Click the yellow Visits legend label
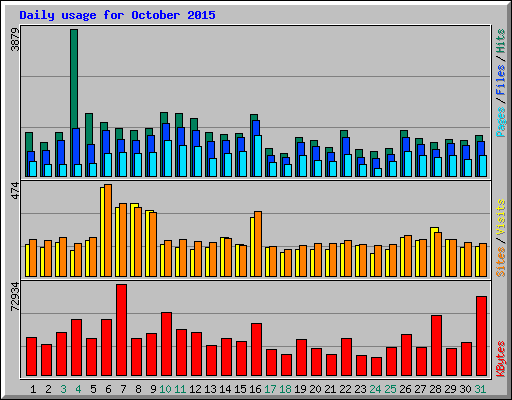Screen dimensions: 512x400 click(501, 217)
